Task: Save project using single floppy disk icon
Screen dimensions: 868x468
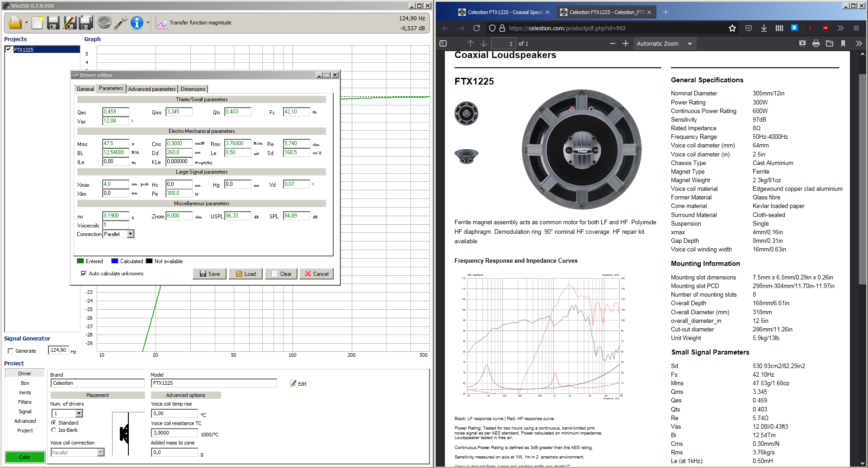Action: [53, 23]
